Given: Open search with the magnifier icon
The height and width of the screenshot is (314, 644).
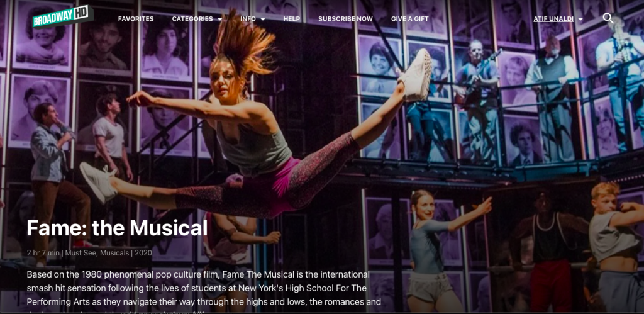Looking at the screenshot, I should 608,18.
